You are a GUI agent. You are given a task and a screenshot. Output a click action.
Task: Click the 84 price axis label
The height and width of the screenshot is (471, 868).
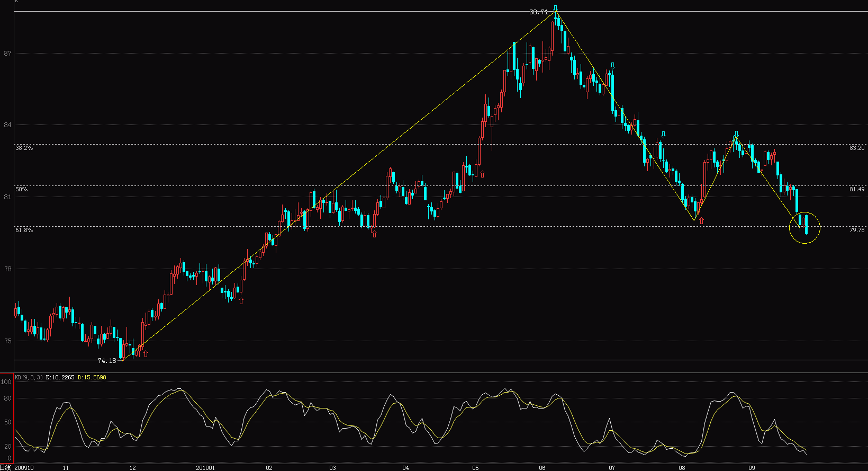pyautogui.click(x=7, y=125)
